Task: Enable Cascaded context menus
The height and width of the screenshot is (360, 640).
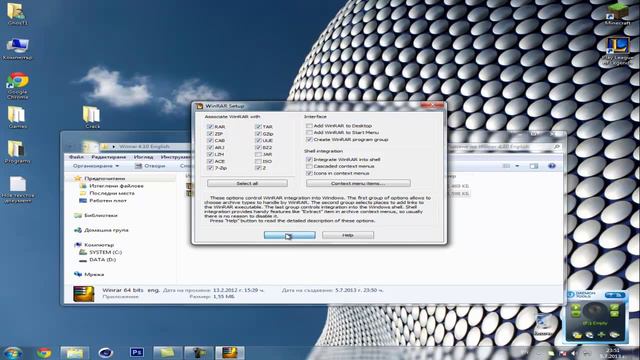Action: [309, 166]
